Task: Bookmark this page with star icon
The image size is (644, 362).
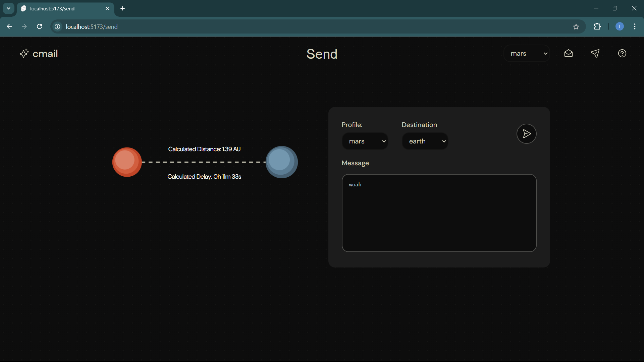Action: (576, 27)
